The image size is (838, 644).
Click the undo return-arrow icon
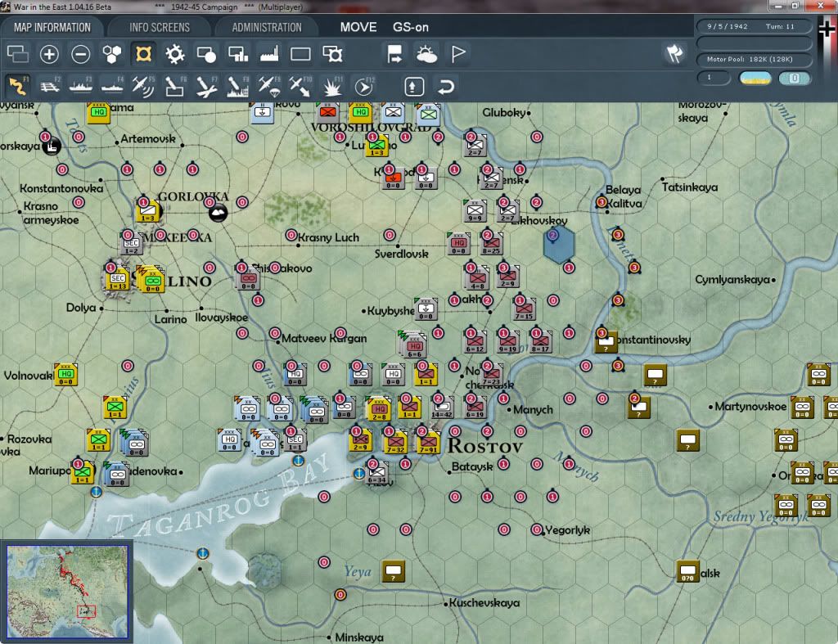point(446,86)
